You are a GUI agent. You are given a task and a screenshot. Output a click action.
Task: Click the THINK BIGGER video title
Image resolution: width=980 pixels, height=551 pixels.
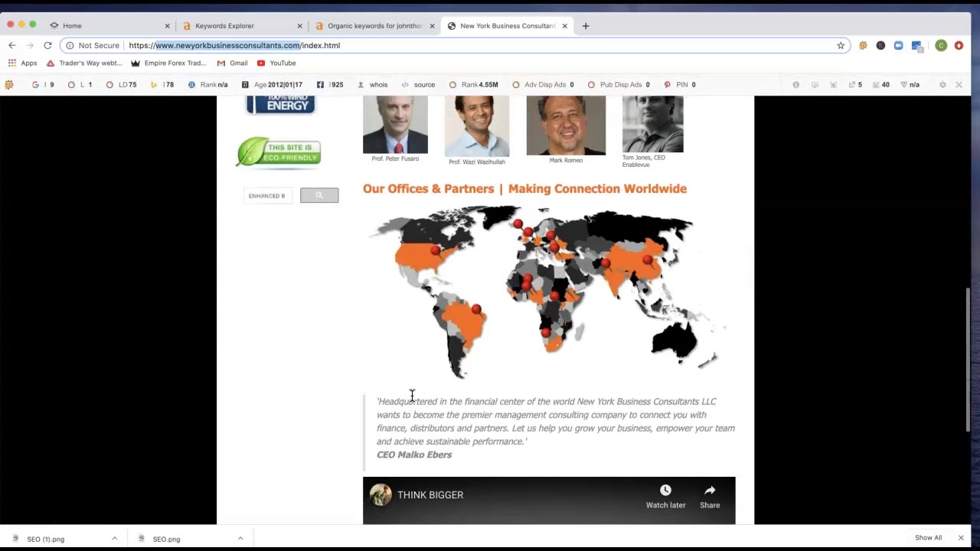coord(430,495)
